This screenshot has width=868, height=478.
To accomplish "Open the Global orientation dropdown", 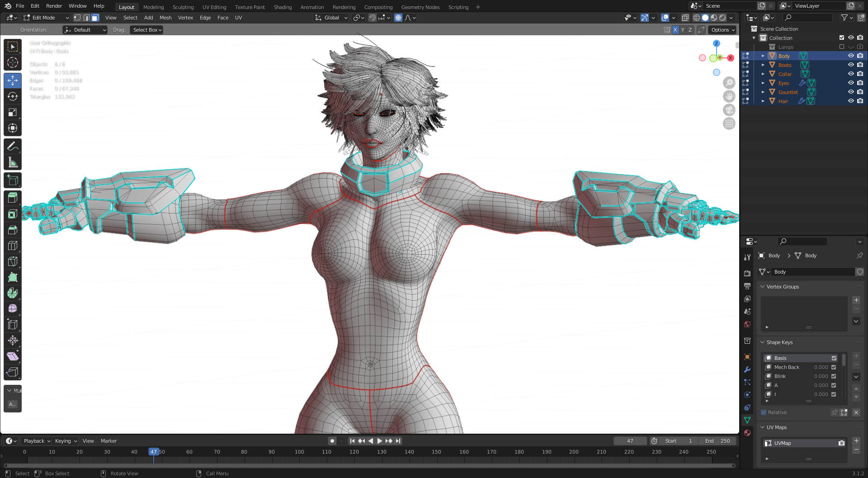I will tap(331, 18).
